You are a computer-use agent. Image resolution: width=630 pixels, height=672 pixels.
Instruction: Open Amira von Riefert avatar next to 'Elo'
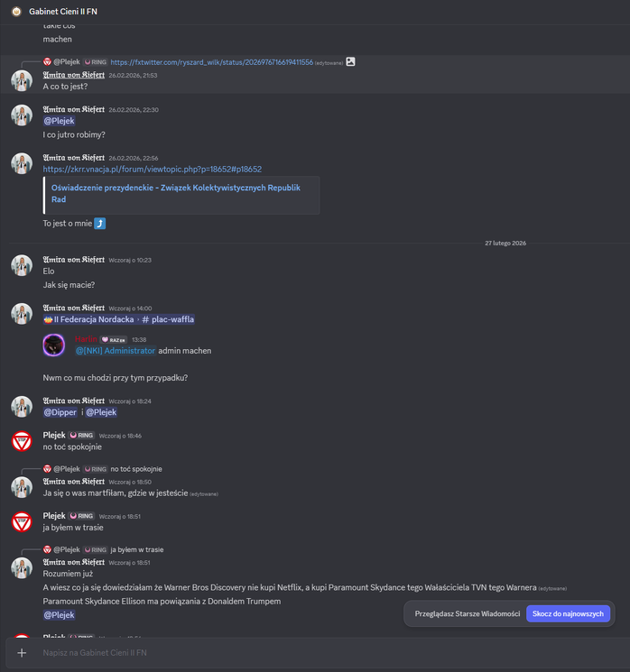coord(22,265)
